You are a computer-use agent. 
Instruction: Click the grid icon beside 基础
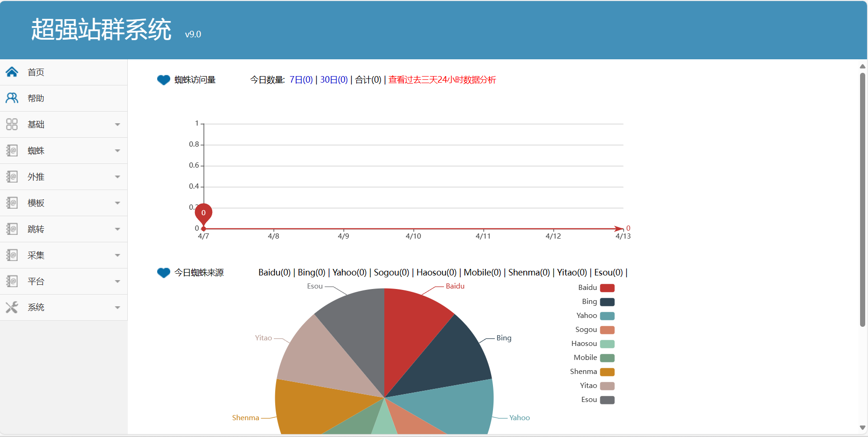pyautogui.click(x=12, y=124)
